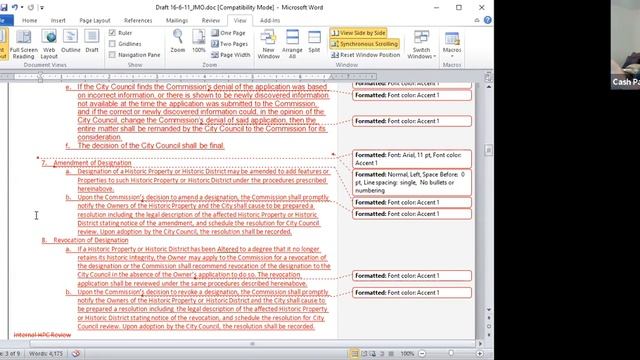Click the 'Revocation of Designation' heading

(x=91, y=240)
